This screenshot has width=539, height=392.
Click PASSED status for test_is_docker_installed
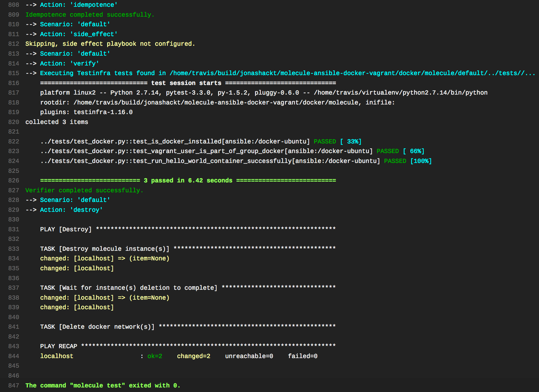coord(325,141)
